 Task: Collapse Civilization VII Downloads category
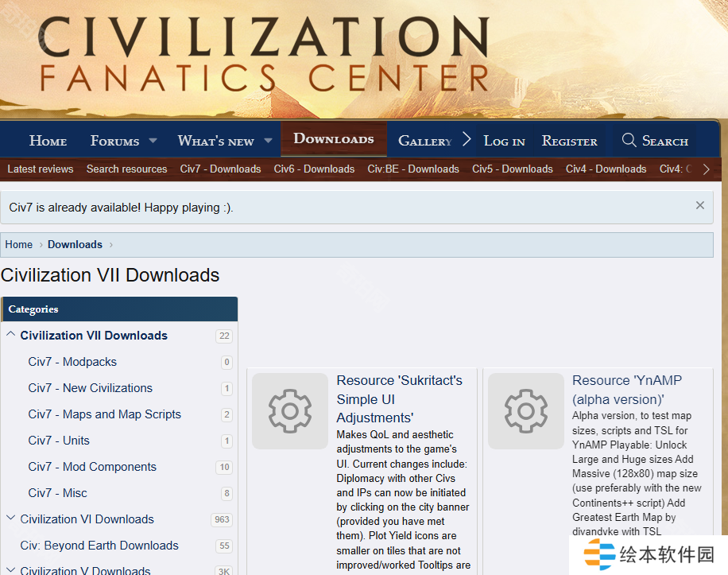pyautogui.click(x=11, y=335)
